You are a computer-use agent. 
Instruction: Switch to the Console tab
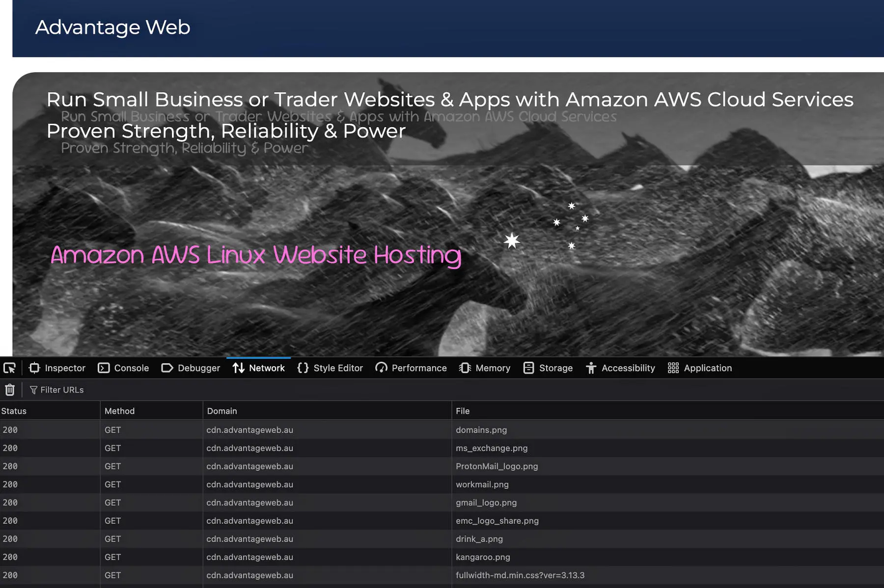pos(123,368)
